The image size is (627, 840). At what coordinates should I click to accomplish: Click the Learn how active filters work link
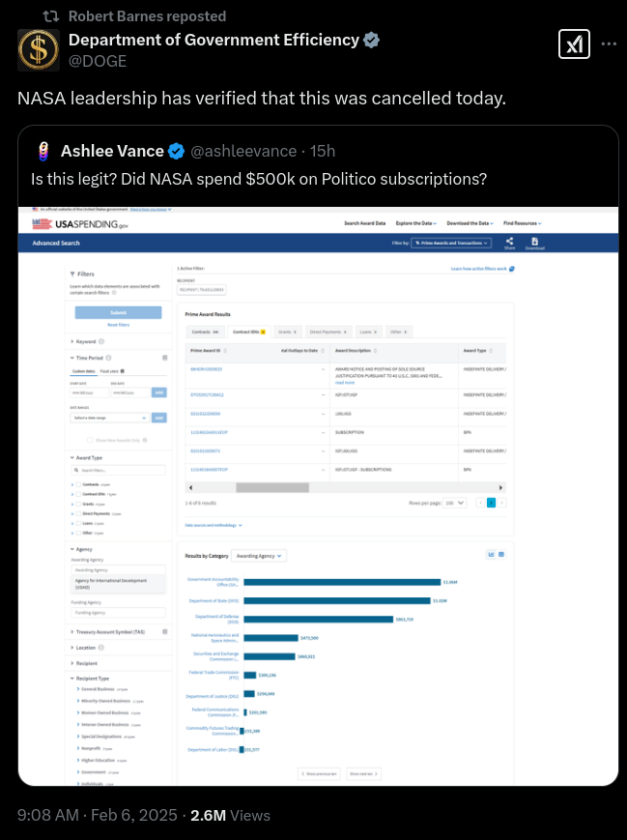click(482, 269)
